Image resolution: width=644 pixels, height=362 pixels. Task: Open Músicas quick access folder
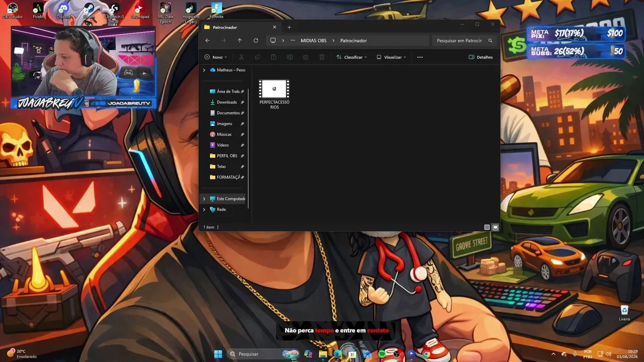pos(227,134)
